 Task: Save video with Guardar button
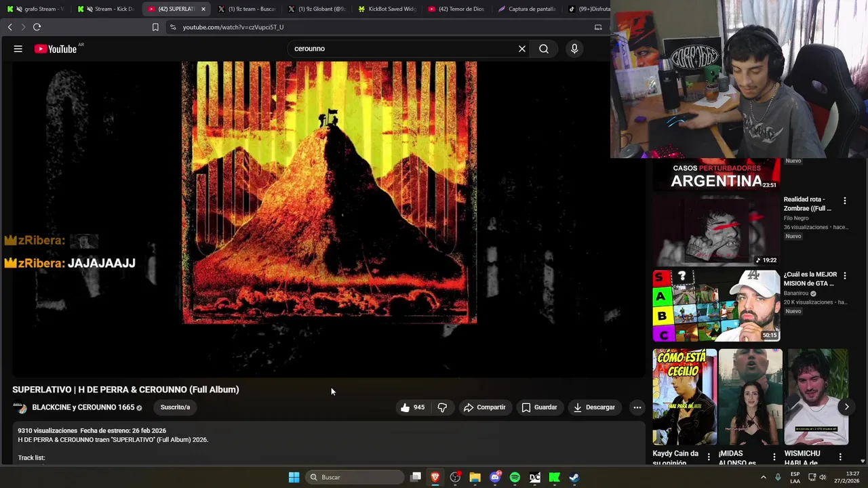pyautogui.click(x=539, y=407)
